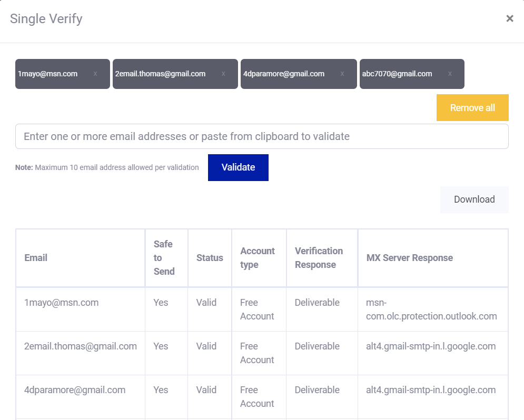The image size is (524, 420).
Task: Remove the 2email.thomas@gmail.com tag
Action: (223, 74)
